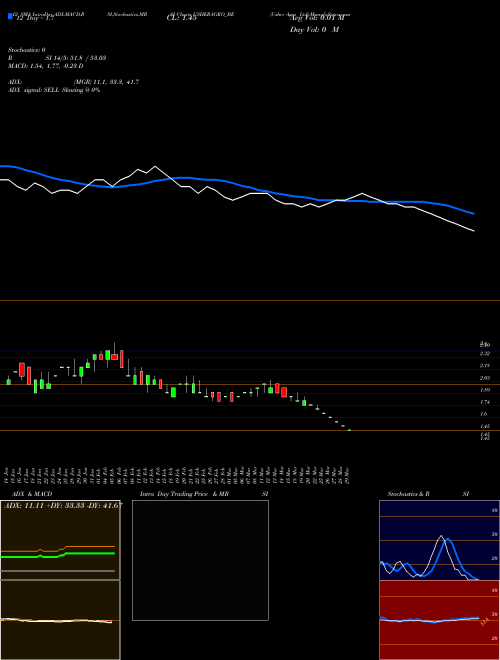Image resolution: width=500 pixels, height=660 pixels.
Task: Click the 2.03 price axis label
Action: click(485, 378)
